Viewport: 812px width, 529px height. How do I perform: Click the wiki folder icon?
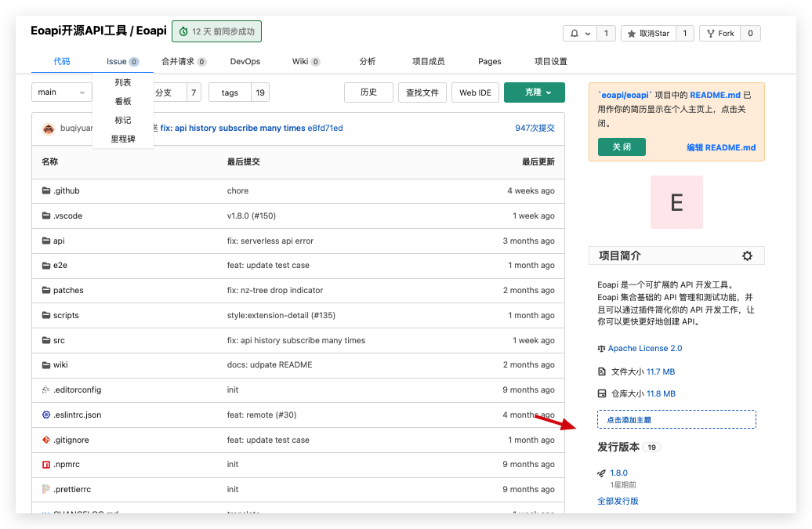[x=46, y=364]
